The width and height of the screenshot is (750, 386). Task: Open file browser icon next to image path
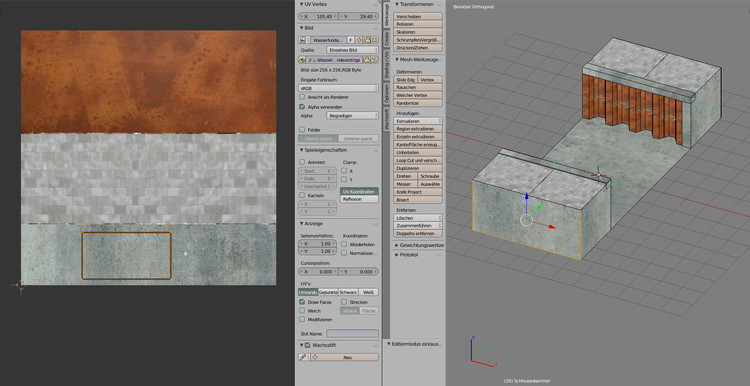[366, 60]
